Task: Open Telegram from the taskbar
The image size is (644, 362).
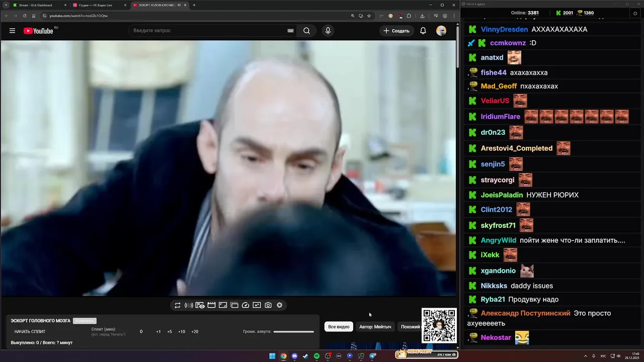Action: [x=372, y=356]
